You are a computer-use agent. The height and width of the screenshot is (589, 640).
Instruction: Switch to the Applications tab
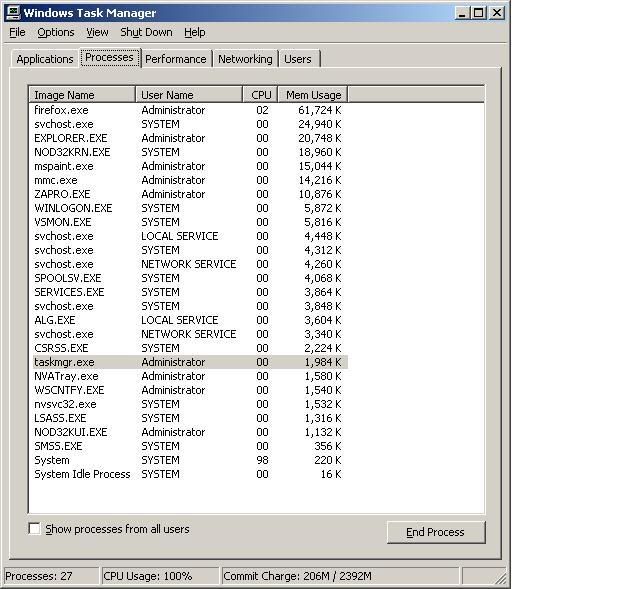[45, 59]
